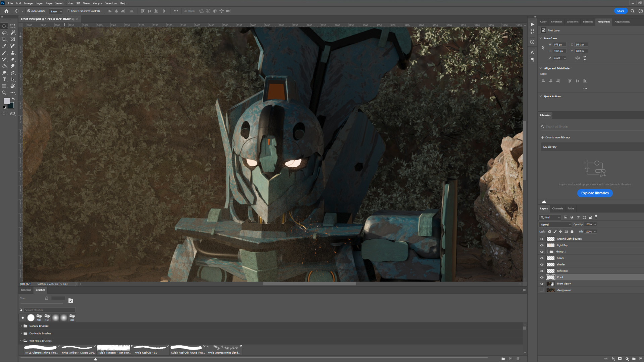Select the Clone Stamp tool
644x362 pixels.
pos(13,53)
